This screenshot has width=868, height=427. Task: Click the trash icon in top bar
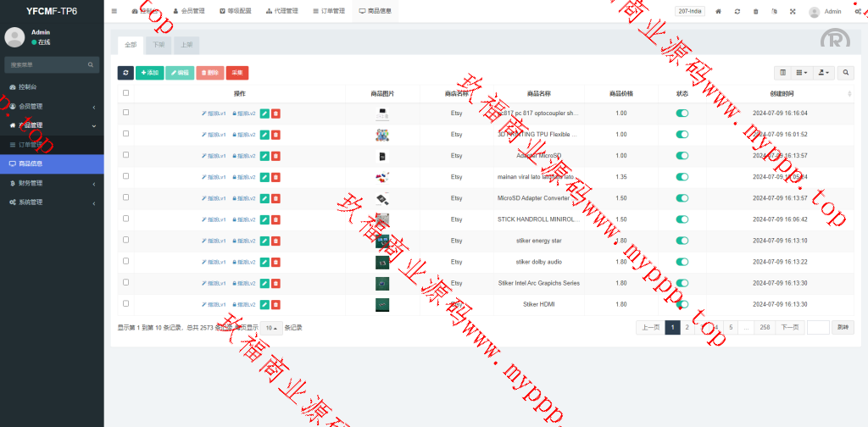[756, 11]
